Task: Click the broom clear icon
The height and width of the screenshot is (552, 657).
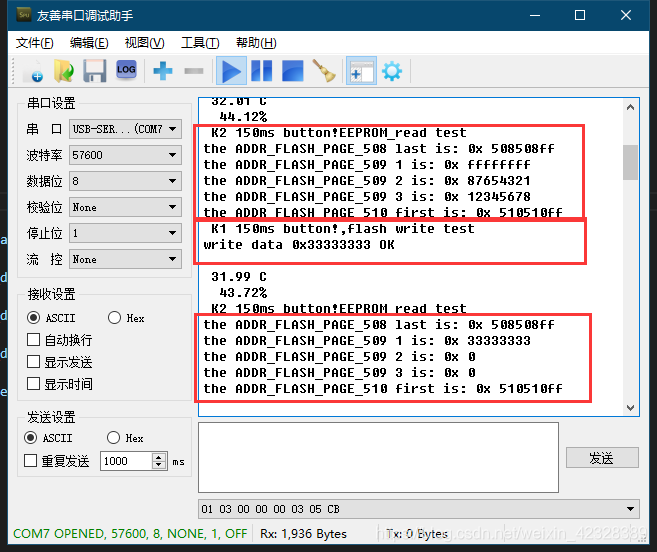Action: tap(324, 71)
